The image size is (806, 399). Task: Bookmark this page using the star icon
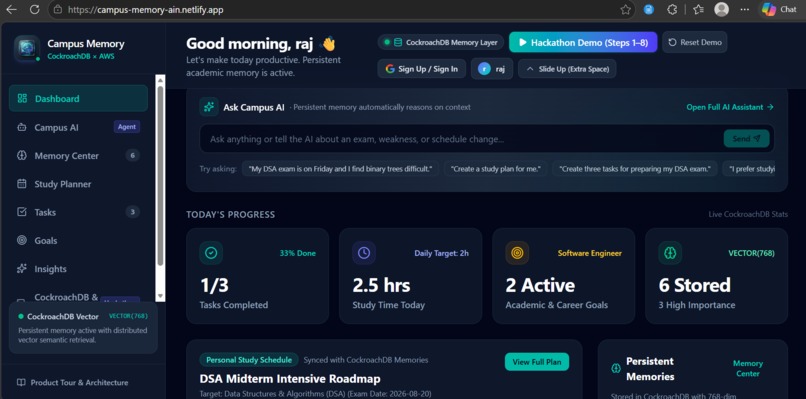pyautogui.click(x=625, y=9)
